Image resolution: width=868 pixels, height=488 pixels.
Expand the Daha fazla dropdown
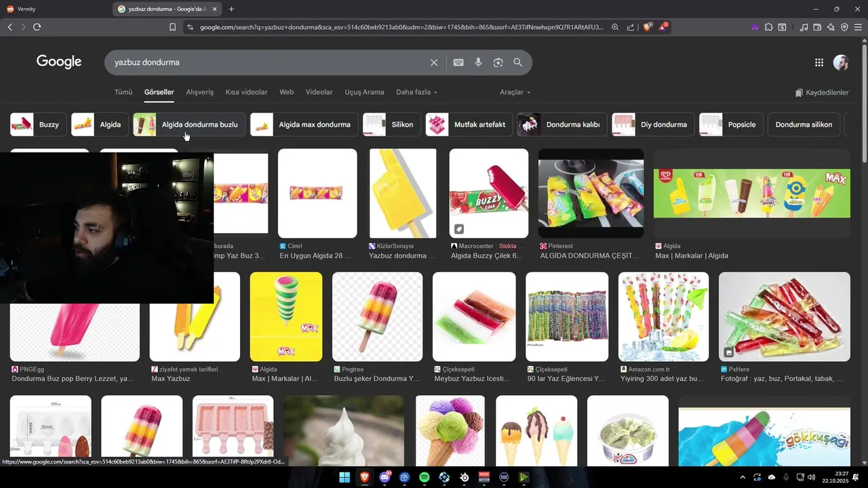click(x=416, y=92)
